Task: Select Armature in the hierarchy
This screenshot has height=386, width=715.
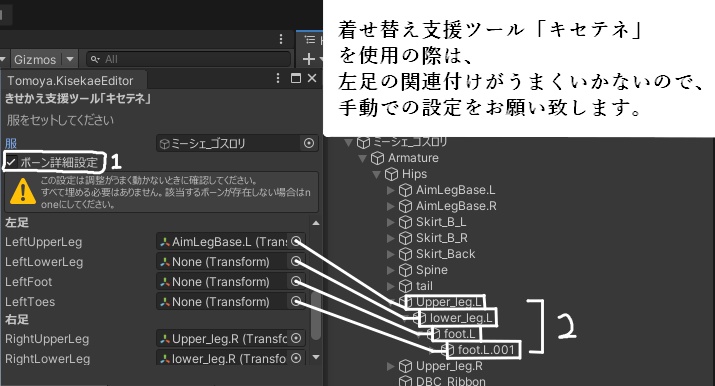Action: click(413, 158)
